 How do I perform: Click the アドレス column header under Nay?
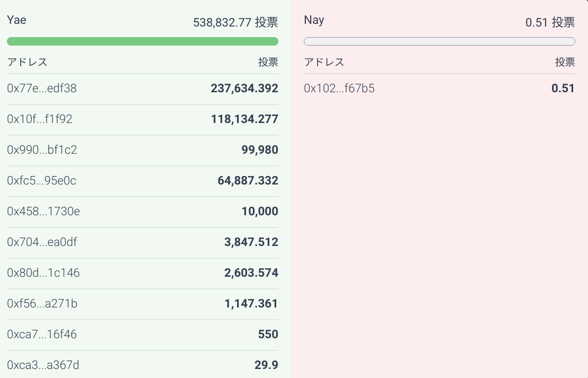click(324, 62)
